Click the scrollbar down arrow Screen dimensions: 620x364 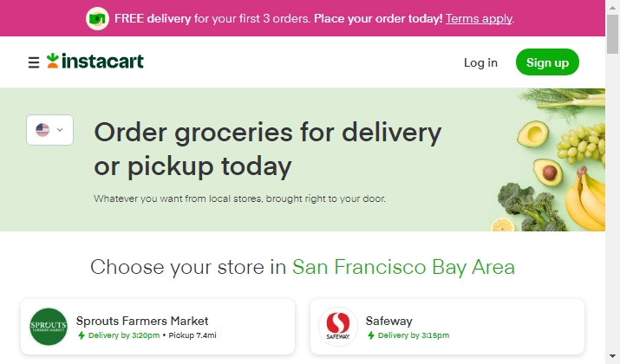coord(612,357)
